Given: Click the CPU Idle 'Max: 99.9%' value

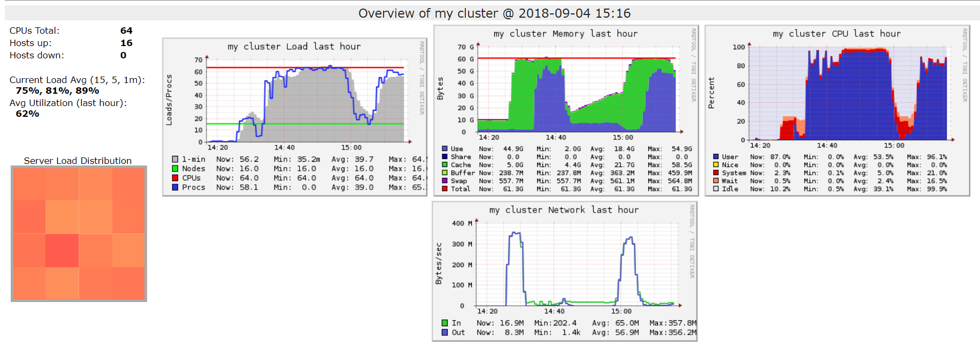Looking at the screenshot, I should [927, 189].
